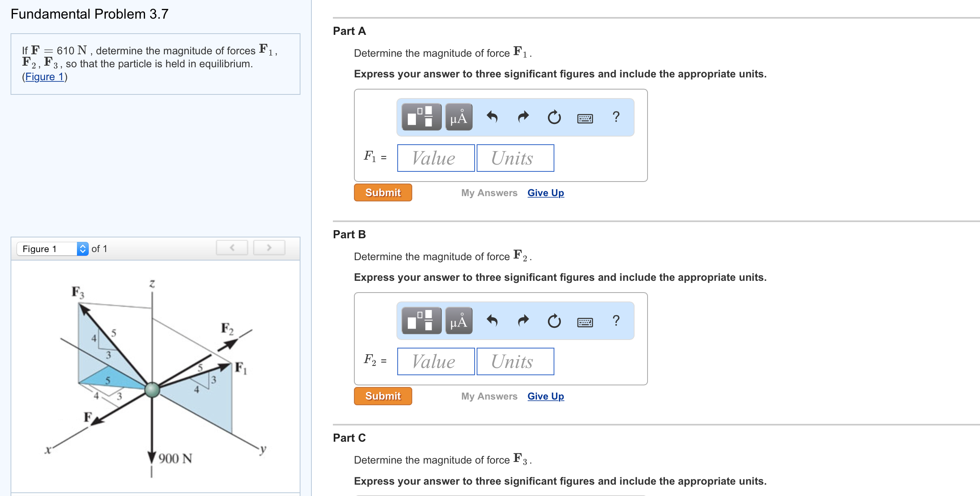Open the Greek symbols μÅ button in Part A
This screenshot has height=496, width=980.
(x=459, y=117)
